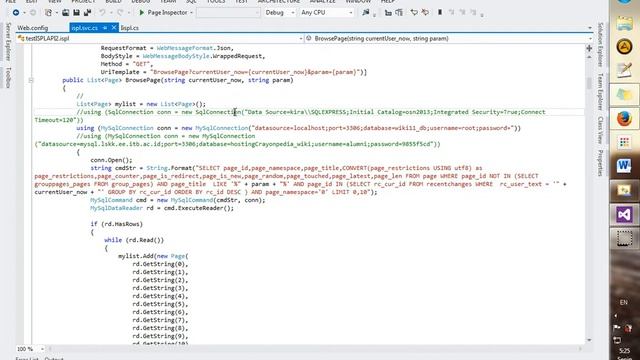
Task: Click the Redo arrow icon
Action: tap(120, 13)
